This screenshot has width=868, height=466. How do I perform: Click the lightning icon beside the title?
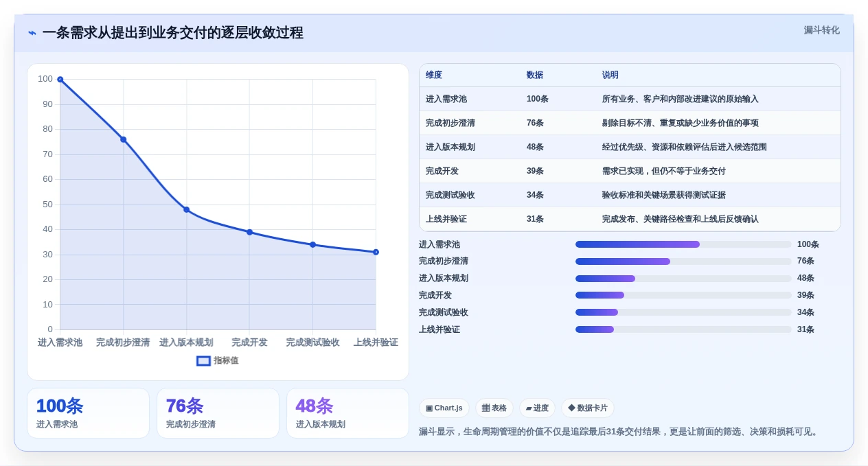point(32,32)
